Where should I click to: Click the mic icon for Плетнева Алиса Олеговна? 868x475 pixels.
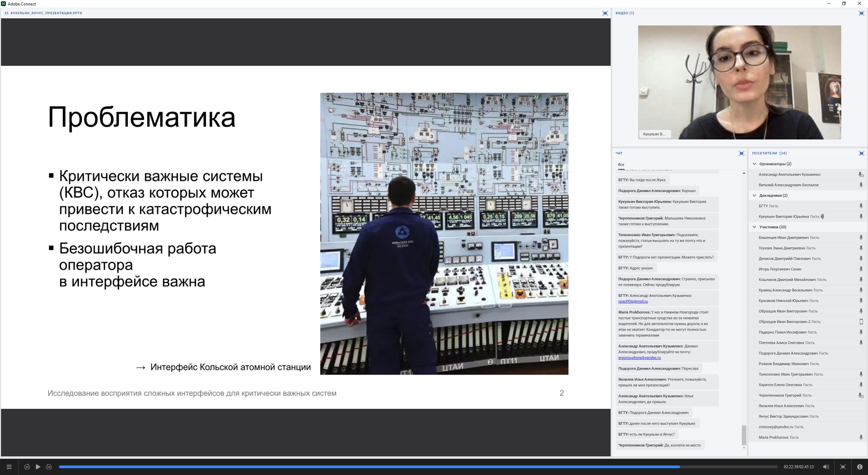coord(861,343)
